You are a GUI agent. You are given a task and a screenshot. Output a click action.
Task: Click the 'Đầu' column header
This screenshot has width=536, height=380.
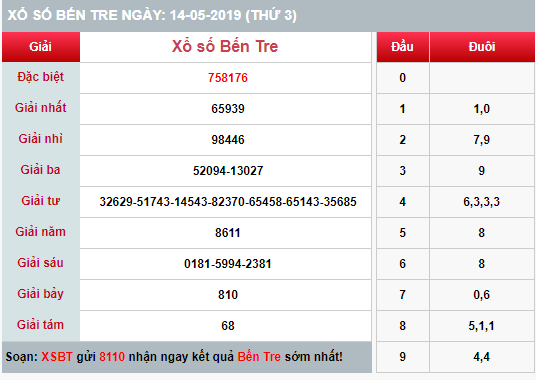pyautogui.click(x=403, y=47)
